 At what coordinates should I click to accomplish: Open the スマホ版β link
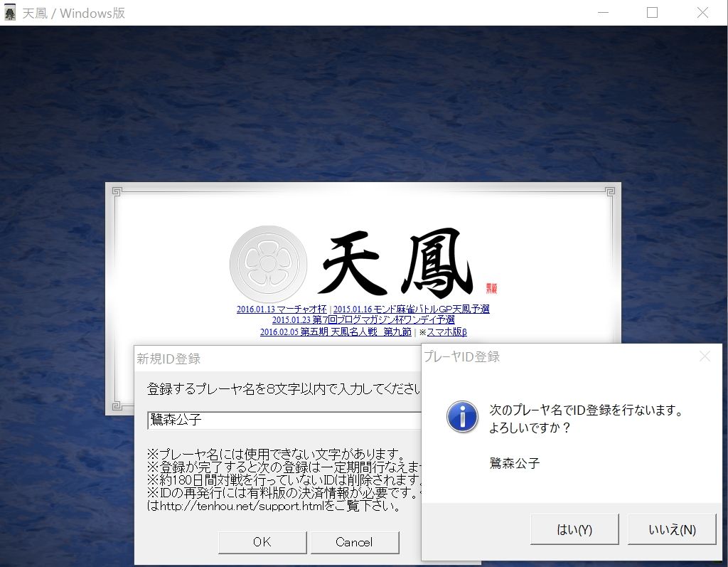(446, 332)
